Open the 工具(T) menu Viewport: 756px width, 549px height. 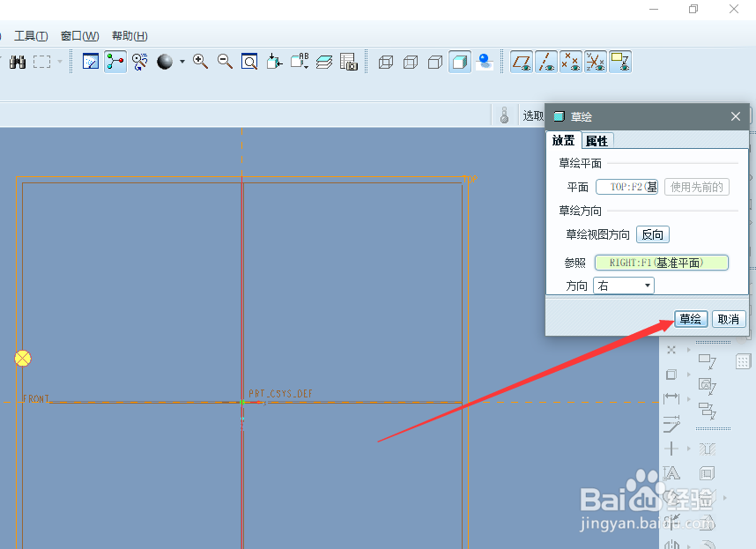[x=31, y=35]
